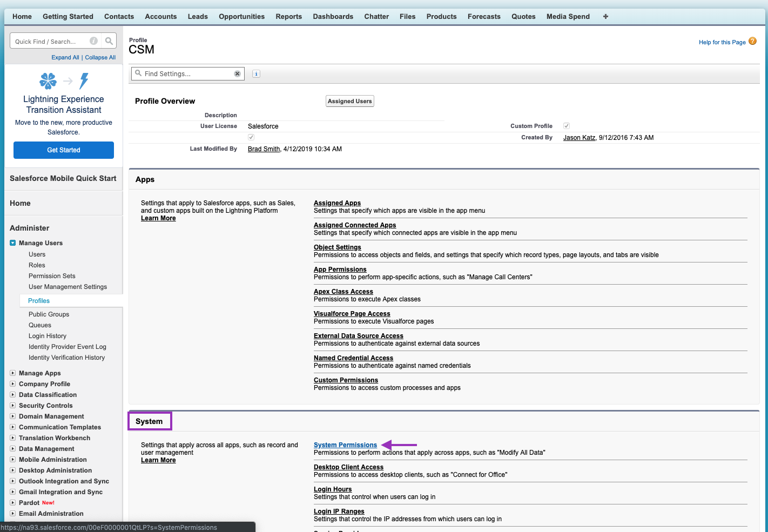Viewport: 768px width, 532px height.
Task: Go to the Accounts tab
Action: point(161,17)
